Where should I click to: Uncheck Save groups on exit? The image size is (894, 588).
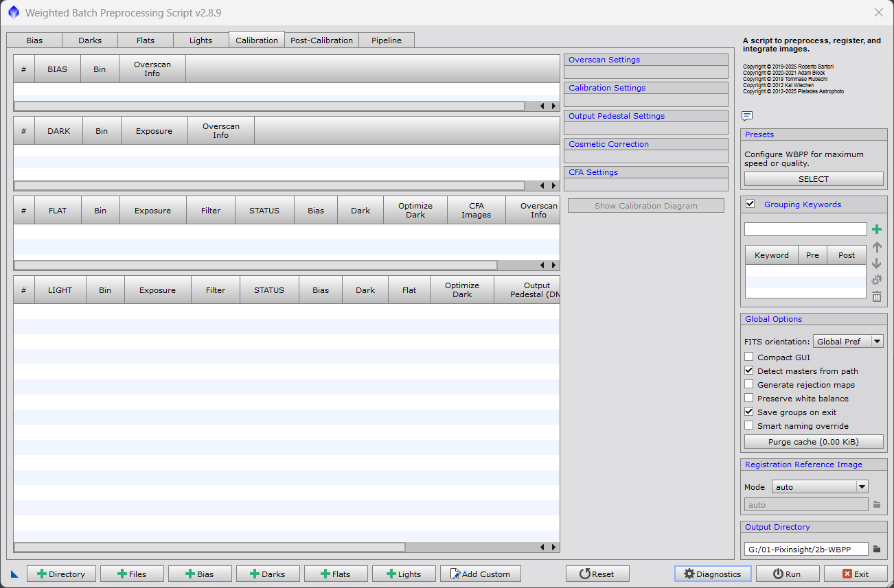[749, 412]
